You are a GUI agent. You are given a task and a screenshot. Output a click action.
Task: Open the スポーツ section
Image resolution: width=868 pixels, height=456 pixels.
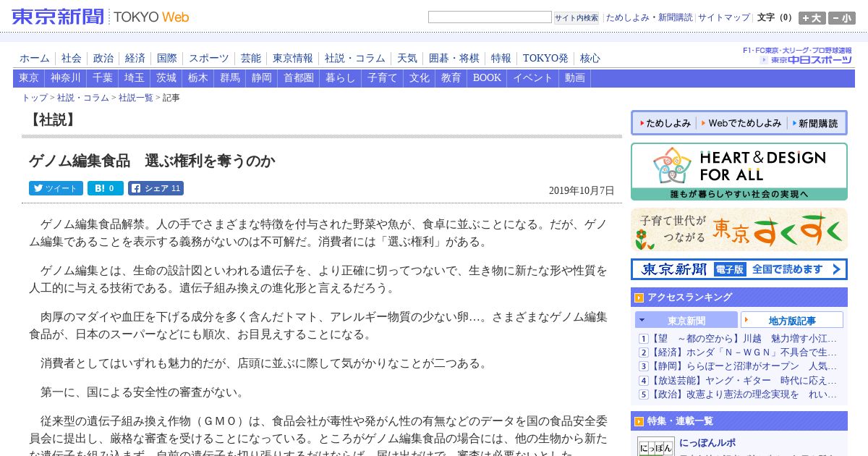[x=209, y=59]
